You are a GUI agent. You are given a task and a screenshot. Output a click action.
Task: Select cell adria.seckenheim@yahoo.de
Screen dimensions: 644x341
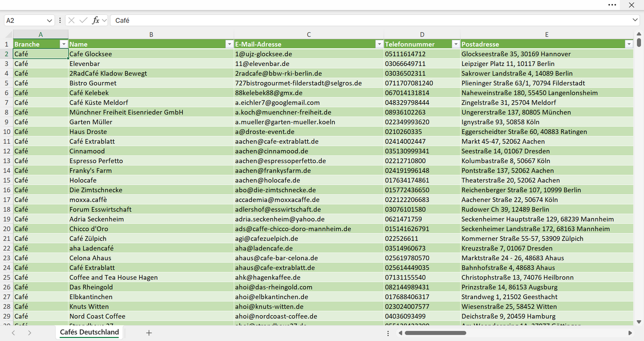309,219
